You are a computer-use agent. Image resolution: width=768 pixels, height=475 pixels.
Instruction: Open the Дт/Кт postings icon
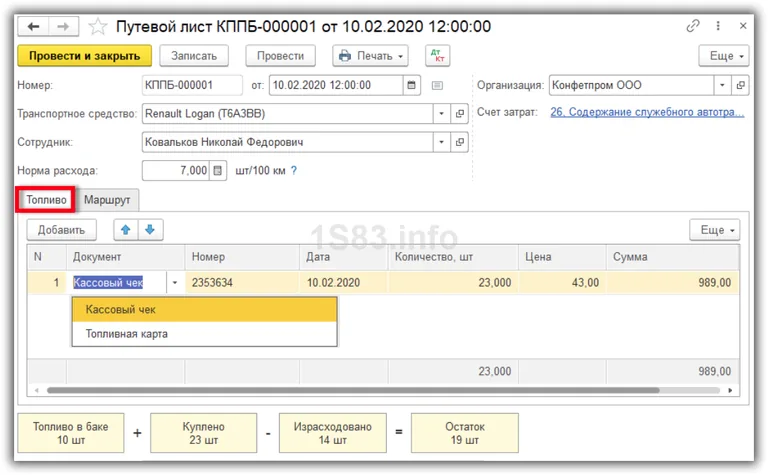[x=437, y=56]
